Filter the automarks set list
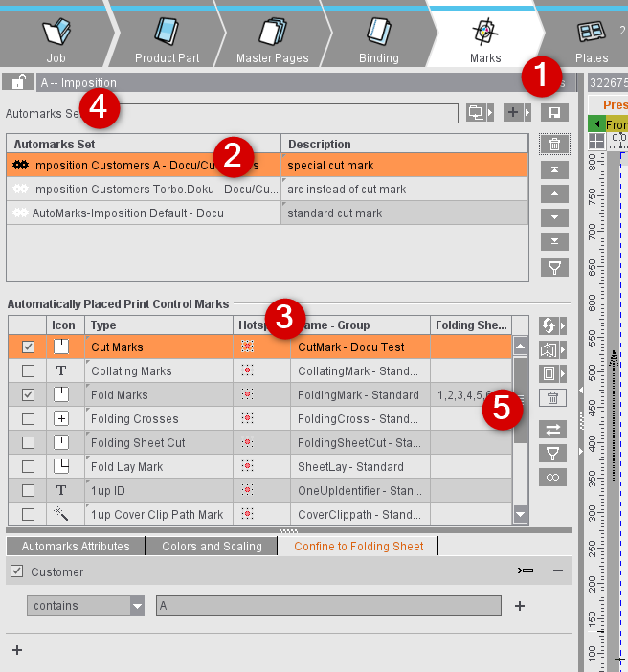Image resolution: width=628 pixels, height=672 pixels. (x=553, y=267)
